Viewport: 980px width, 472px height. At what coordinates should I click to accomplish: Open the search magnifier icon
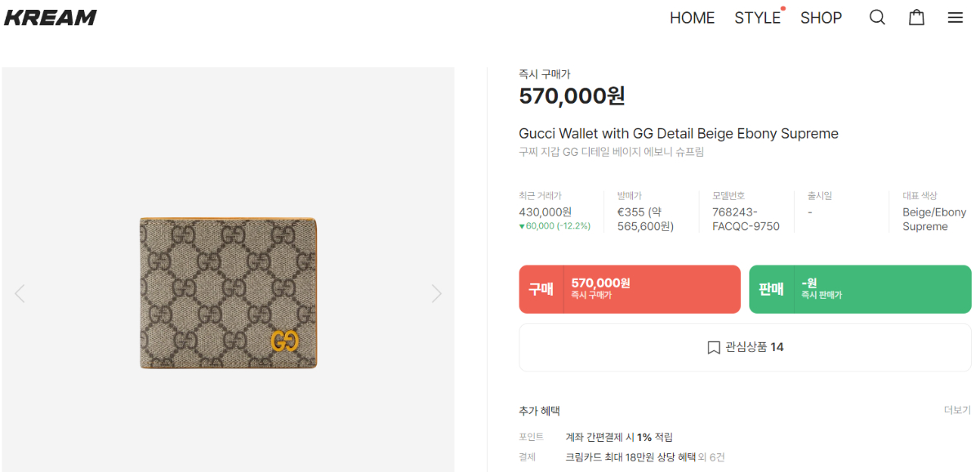(877, 17)
